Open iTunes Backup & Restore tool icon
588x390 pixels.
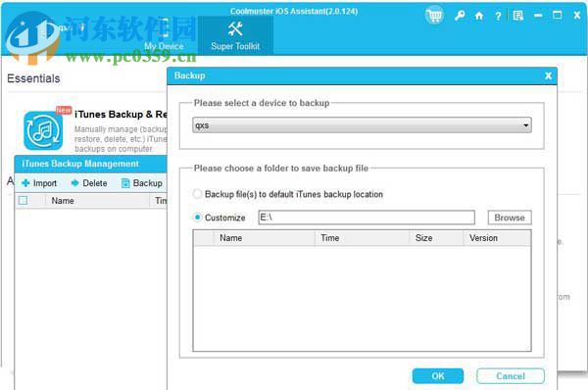43,130
